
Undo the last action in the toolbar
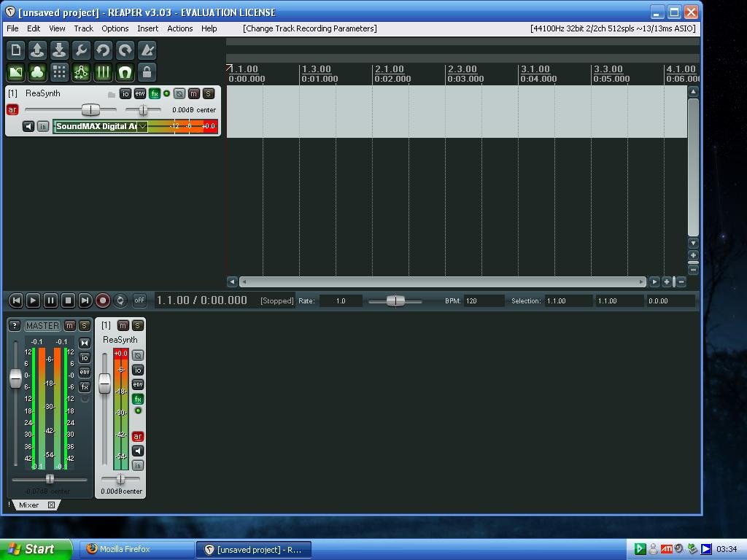[103, 50]
